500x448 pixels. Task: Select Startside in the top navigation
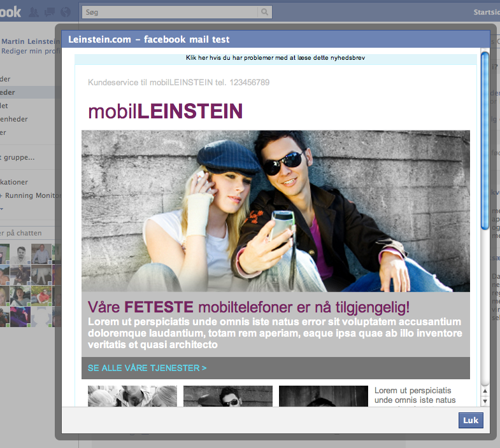pyautogui.click(x=486, y=12)
